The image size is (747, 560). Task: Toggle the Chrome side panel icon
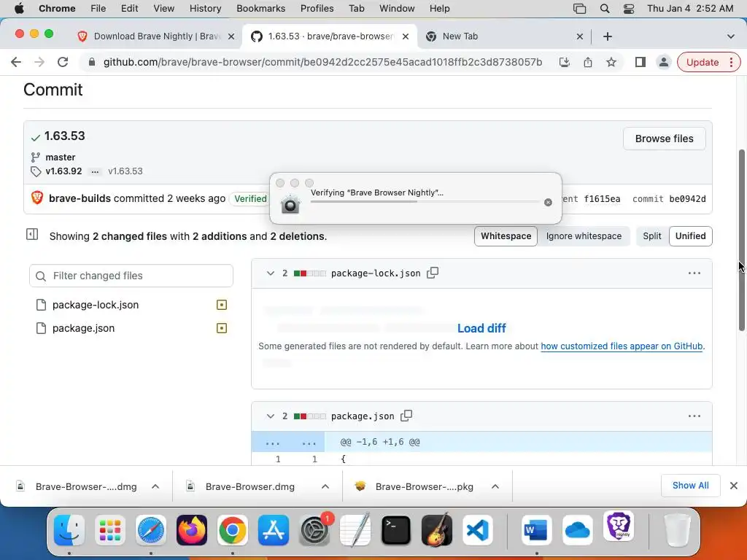point(640,62)
